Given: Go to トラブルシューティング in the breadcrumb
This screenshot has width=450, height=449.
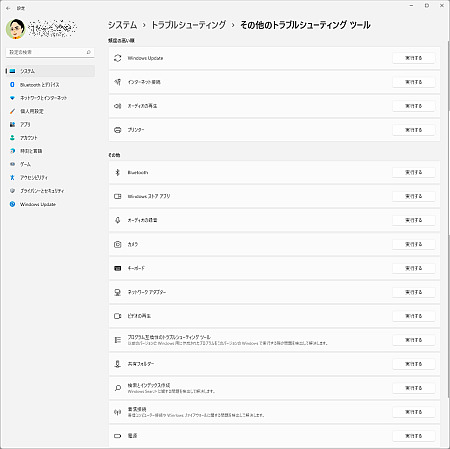Looking at the screenshot, I should 189,25.
